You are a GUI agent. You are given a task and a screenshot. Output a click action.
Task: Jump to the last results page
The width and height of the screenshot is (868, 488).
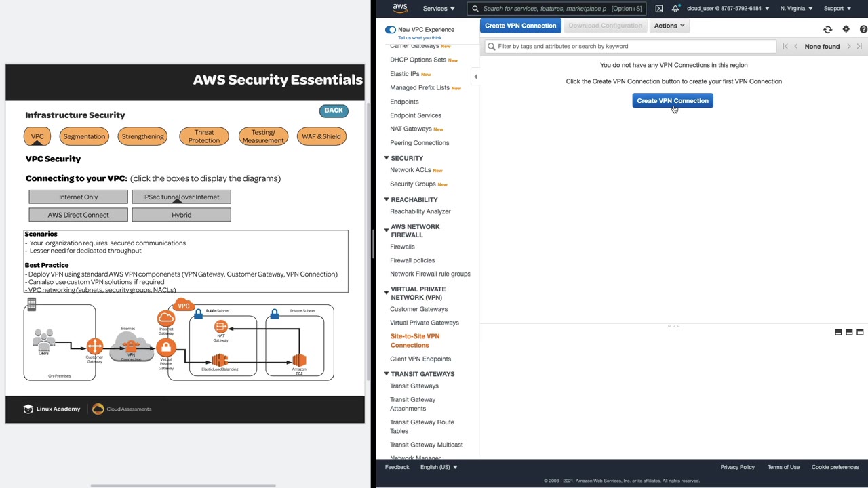859,47
